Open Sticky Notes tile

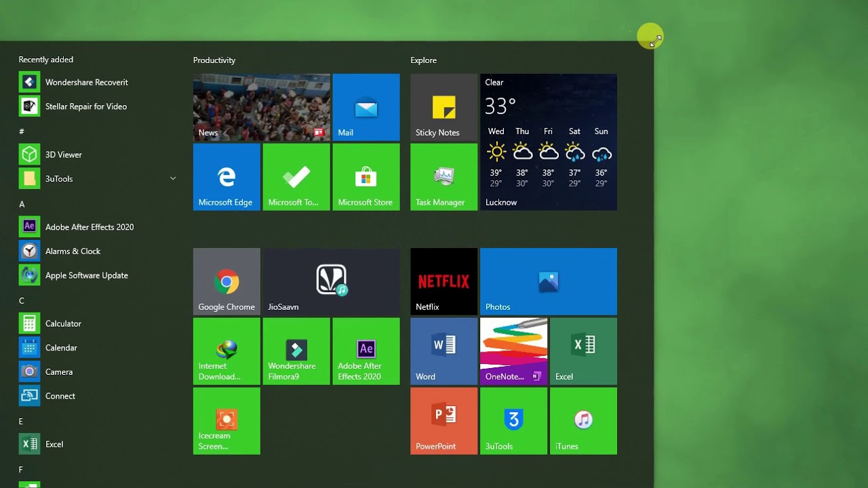click(x=443, y=107)
